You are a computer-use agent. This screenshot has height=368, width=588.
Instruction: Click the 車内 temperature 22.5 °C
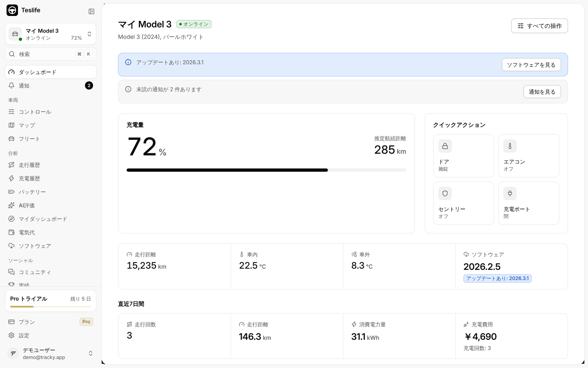tap(252, 266)
